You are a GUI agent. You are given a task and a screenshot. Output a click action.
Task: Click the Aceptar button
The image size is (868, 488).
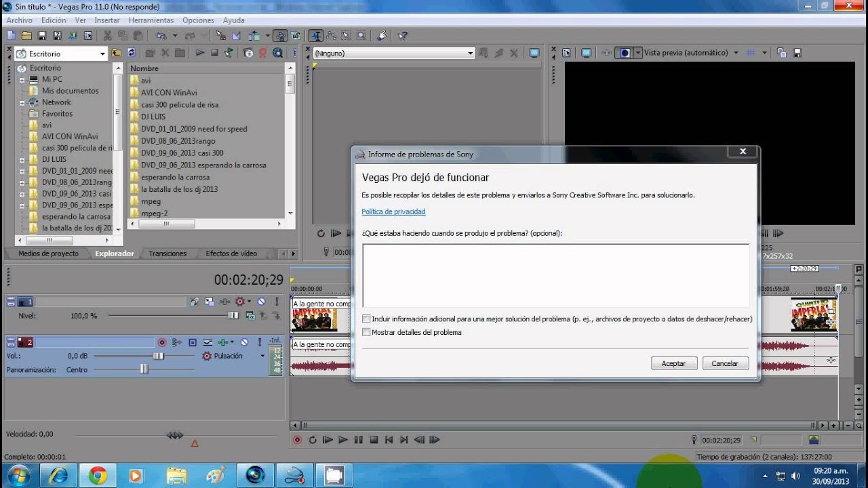(x=673, y=363)
